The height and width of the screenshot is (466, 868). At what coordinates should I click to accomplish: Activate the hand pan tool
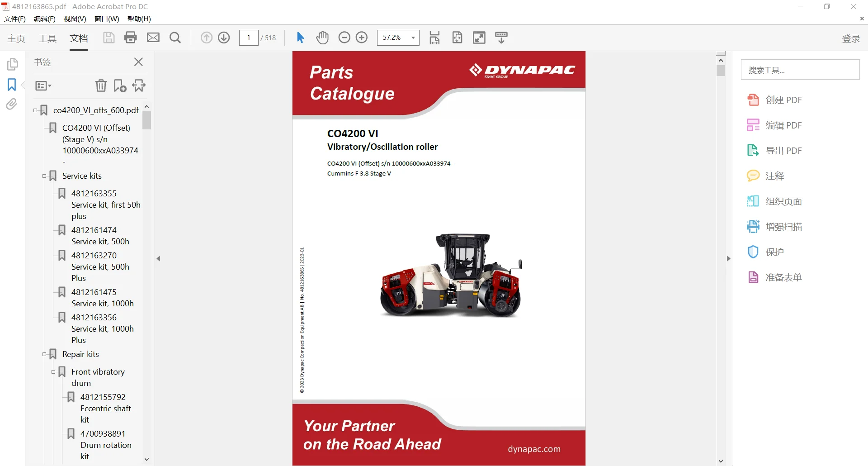[322, 38]
